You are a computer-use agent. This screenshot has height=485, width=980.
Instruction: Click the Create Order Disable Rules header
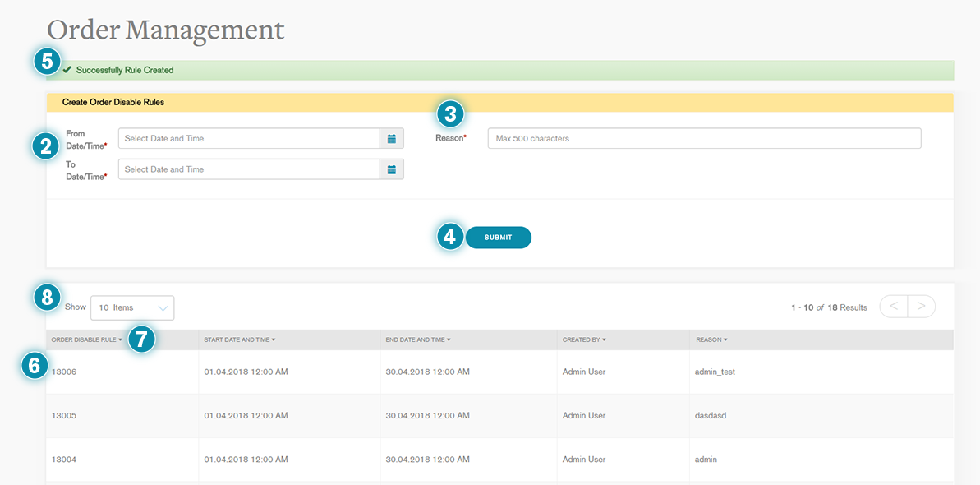point(113,103)
